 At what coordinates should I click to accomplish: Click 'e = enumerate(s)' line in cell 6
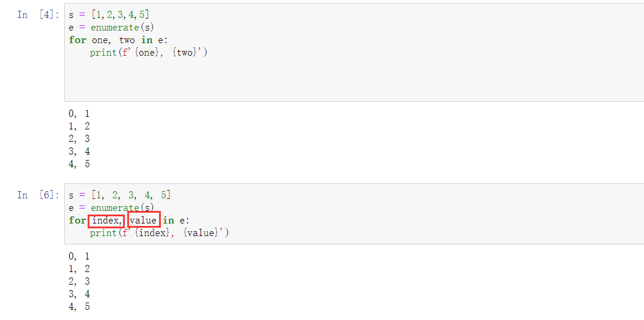click(x=112, y=208)
